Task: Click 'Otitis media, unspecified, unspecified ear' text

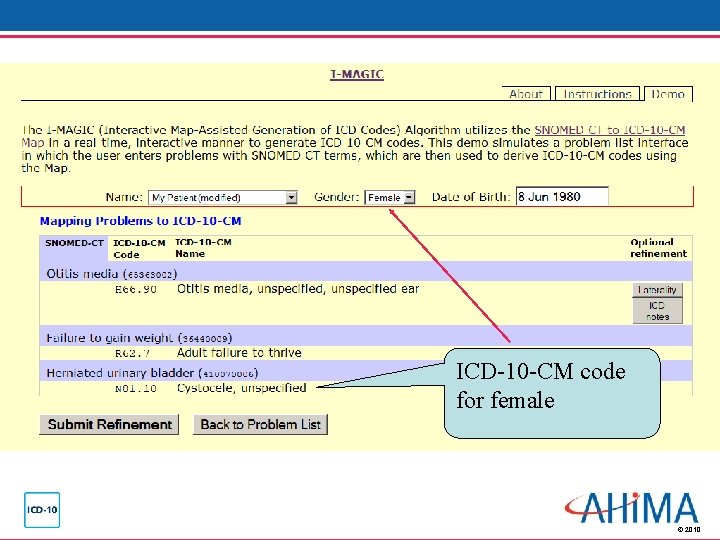Action: (x=298, y=289)
